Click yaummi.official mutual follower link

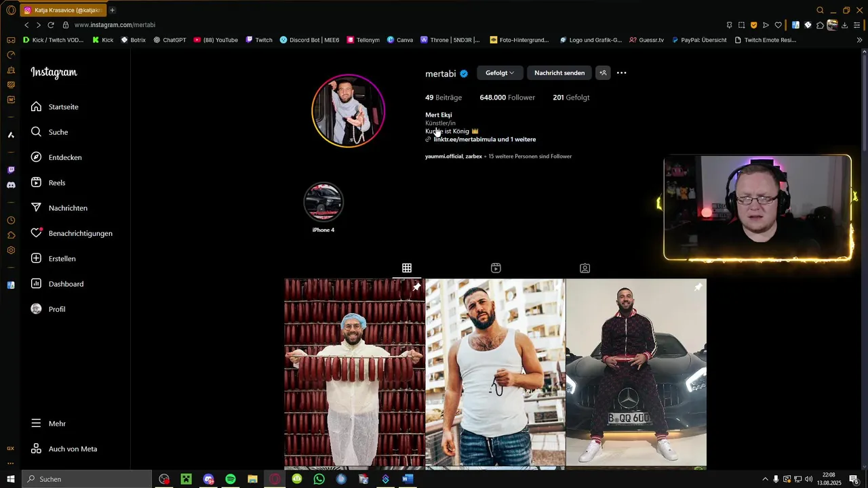(443, 157)
